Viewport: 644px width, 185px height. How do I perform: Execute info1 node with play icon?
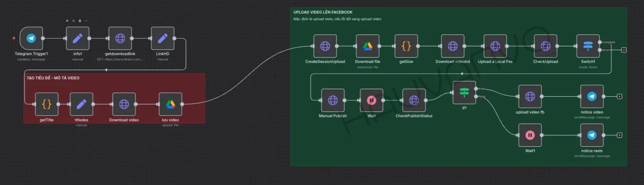click(68, 21)
